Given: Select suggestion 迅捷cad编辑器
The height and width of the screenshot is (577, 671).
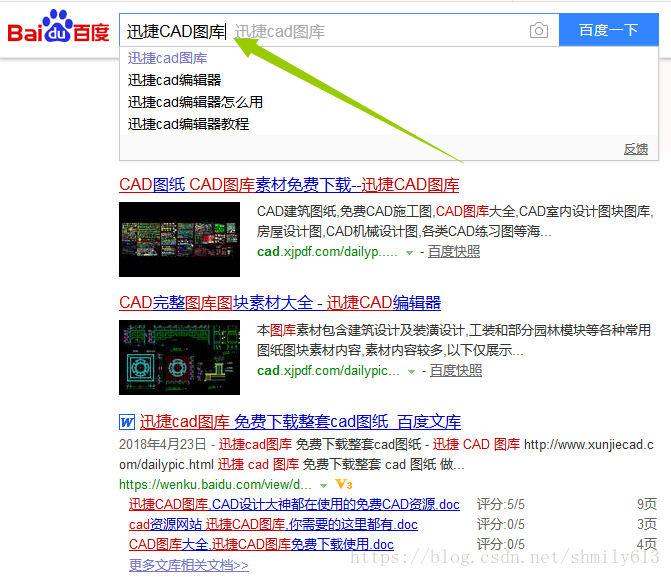Looking at the screenshot, I should pyautogui.click(x=174, y=80).
